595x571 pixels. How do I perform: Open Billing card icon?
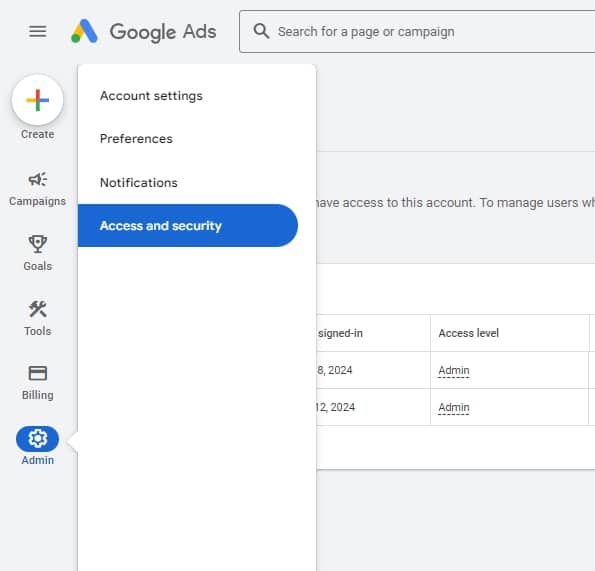pyautogui.click(x=38, y=373)
